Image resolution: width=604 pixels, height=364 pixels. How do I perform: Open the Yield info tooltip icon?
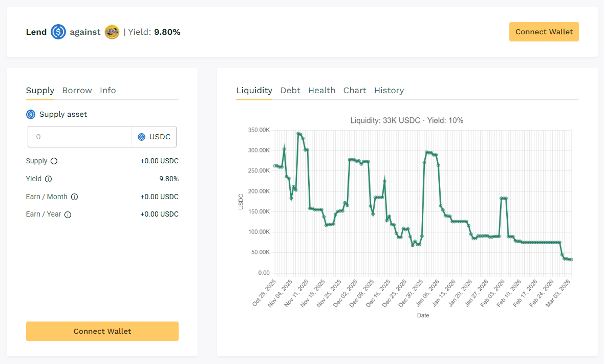pos(48,179)
